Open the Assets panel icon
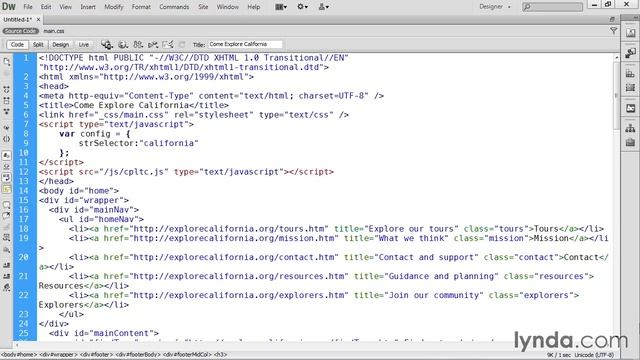 (x=630, y=142)
